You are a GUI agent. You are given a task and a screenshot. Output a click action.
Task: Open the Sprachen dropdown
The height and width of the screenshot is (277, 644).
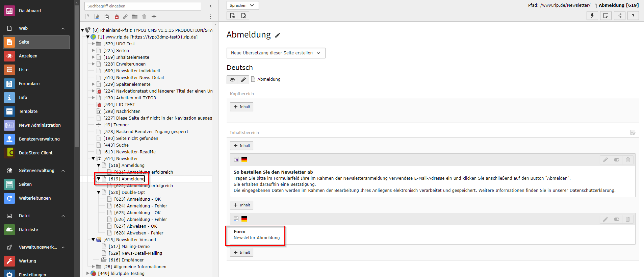point(242,5)
